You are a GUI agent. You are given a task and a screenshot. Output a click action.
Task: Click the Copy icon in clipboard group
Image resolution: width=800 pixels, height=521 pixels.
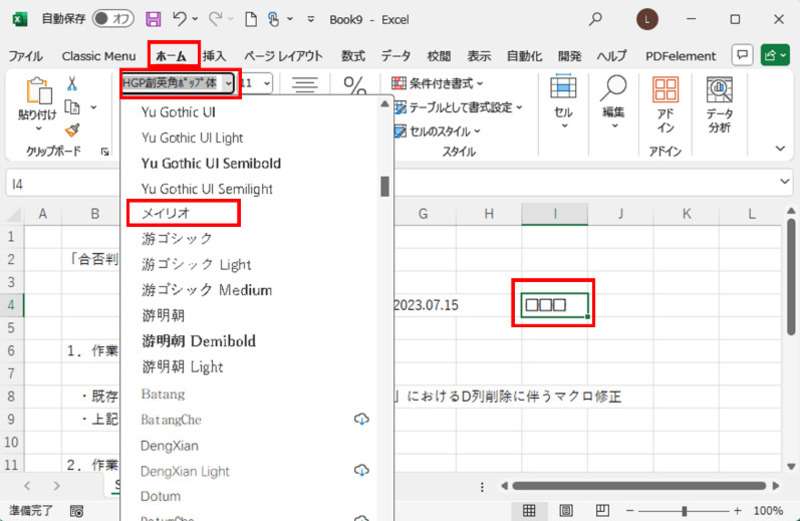pyautogui.click(x=72, y=107)
